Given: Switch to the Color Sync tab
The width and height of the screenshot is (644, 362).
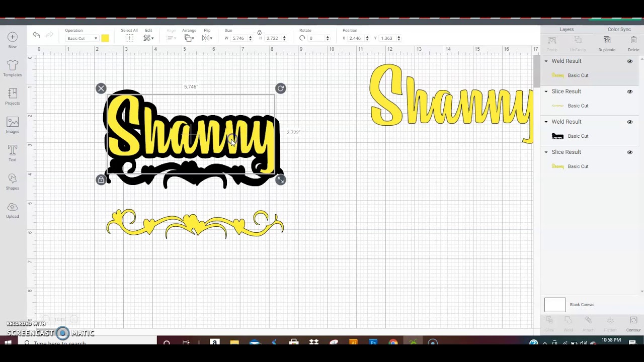Looking at the screenshot, I should 619,30.
